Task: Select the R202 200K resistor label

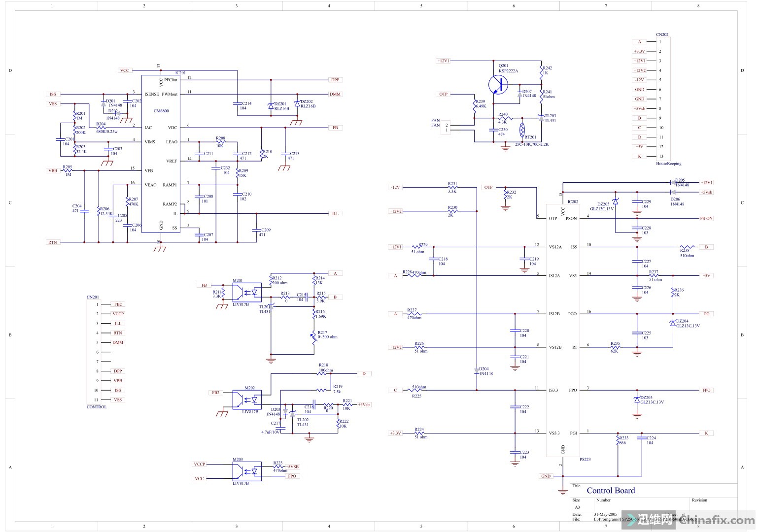Action: click(81, 130)
